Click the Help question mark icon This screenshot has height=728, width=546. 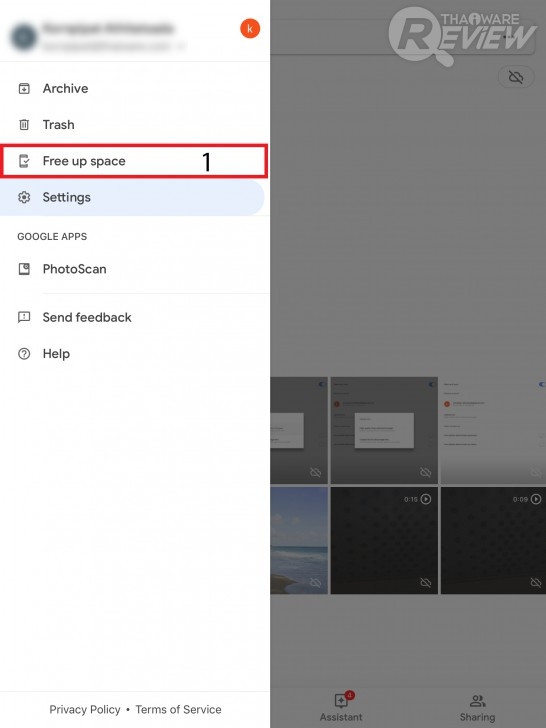[x=24, y=354]
